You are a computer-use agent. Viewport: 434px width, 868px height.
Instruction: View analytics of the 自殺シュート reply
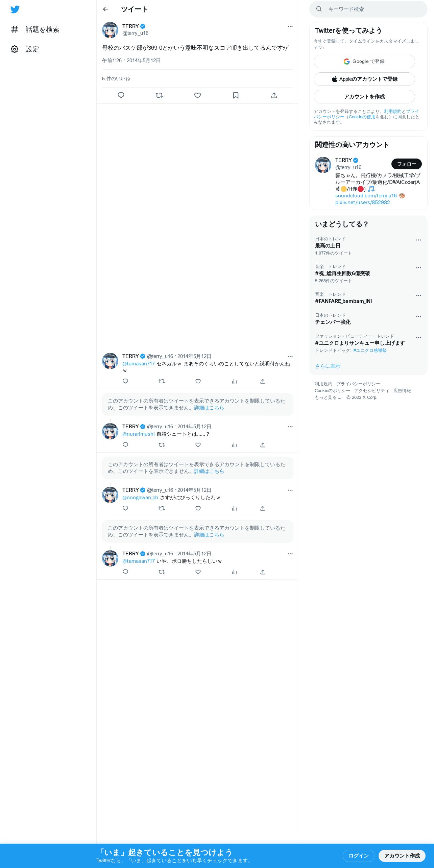[x=234, y=445]
